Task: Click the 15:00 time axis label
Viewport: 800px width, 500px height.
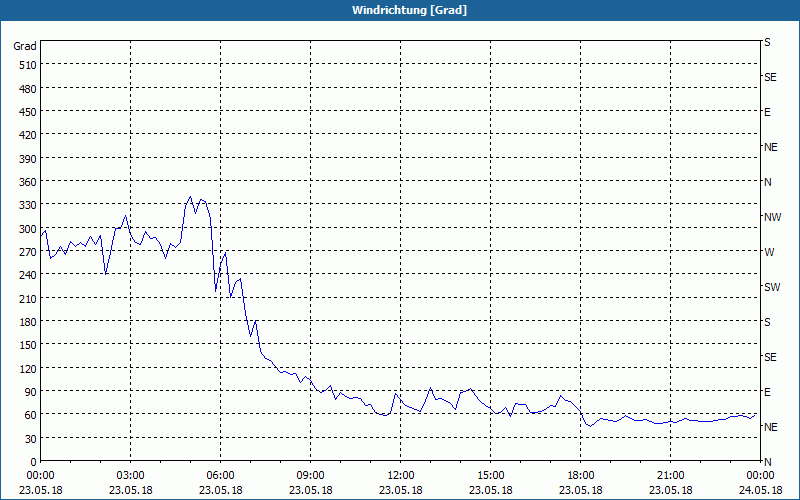Action: pyautogui.click(x=490, y=476)
